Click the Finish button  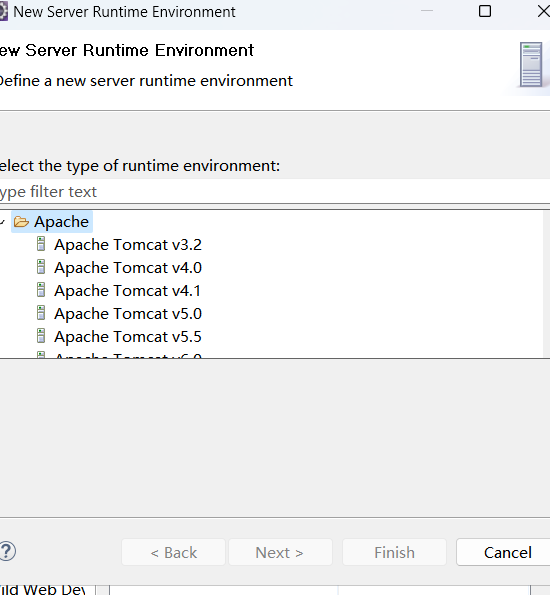pos(394,552)
